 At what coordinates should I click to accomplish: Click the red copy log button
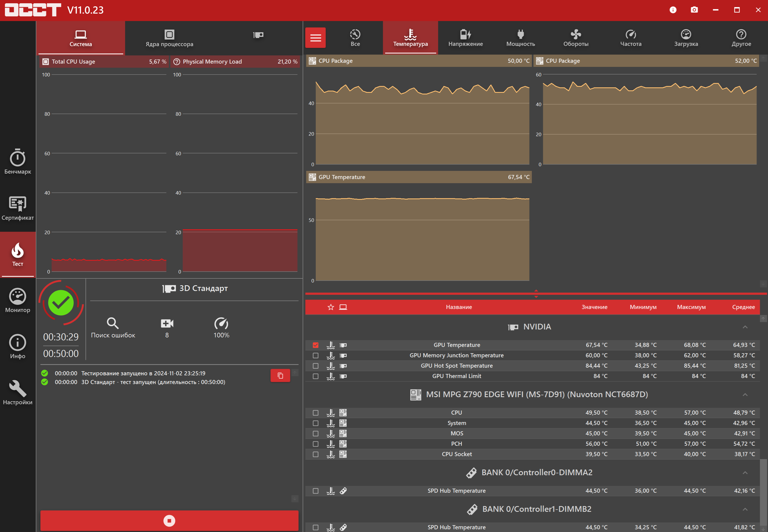(x=280, y=376)
